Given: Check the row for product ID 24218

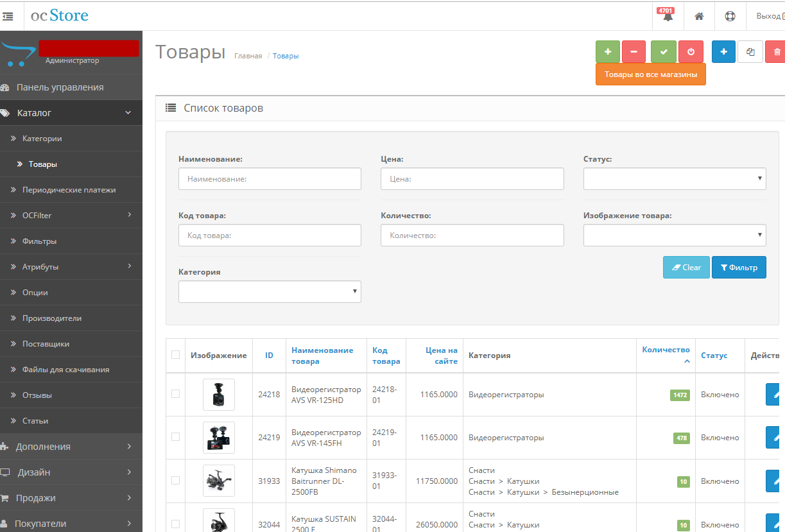Looking at the screenshot, I should tap(175, 394).
